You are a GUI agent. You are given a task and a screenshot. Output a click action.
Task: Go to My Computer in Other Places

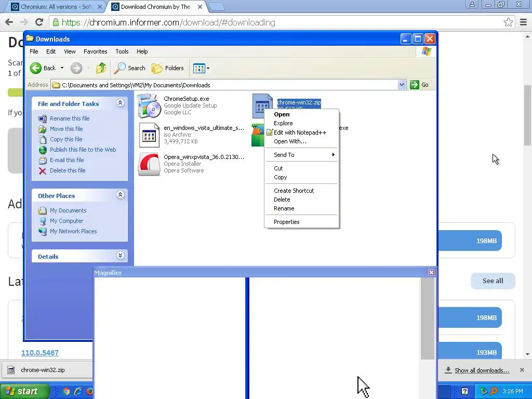(x=66, y=221)
